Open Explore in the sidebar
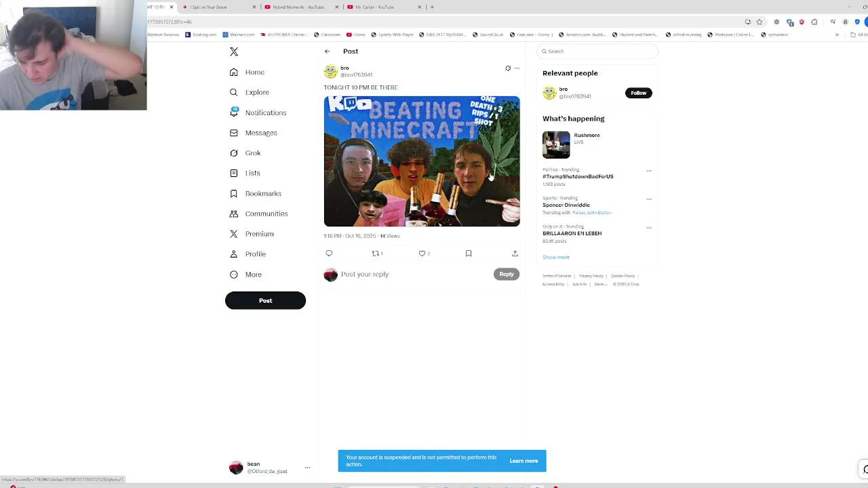This screenshot has width=868, height=488. coord(249,92)
